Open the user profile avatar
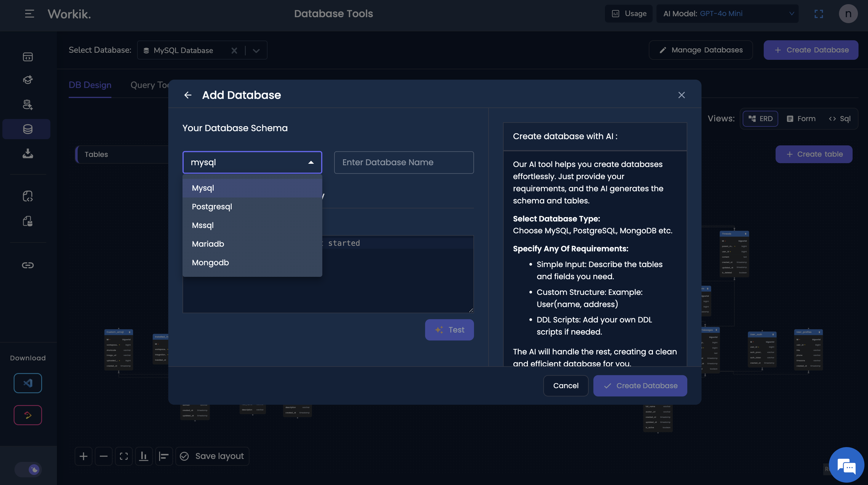868x485 pixels. click(848, 14)
